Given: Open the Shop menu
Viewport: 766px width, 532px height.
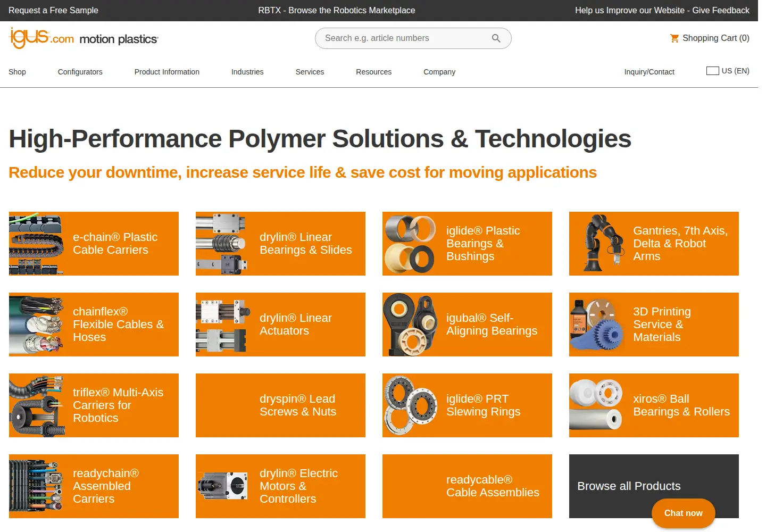Looking at the screenshot, I should [x=17, y=72].
